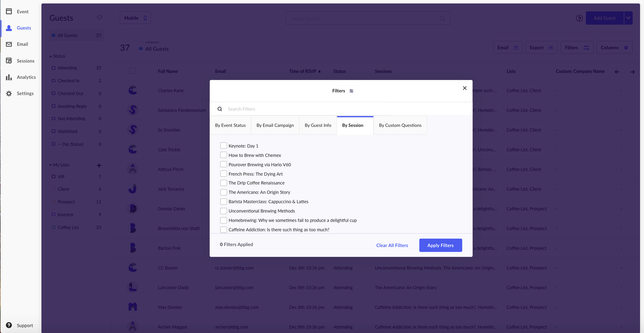Select the VIP list
This screenshot has width=644, height=333.
coord(76,176)
